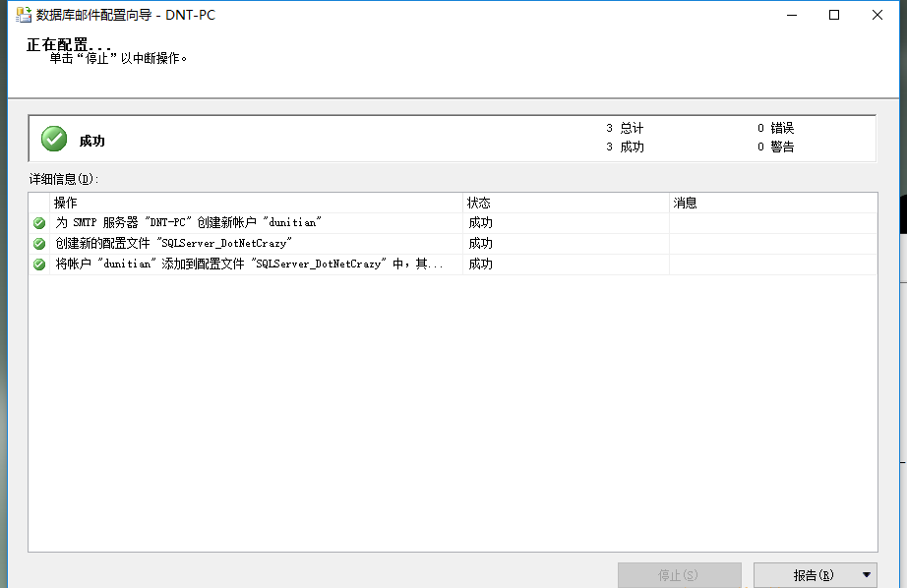Click green check icon beside 创建新的配置文件 row
Viewport: 907px width, 588px height.
click(39, 244)
